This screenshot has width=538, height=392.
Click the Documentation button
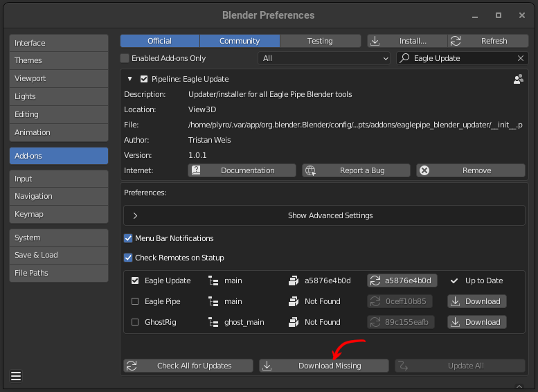(x=242, y=170)
